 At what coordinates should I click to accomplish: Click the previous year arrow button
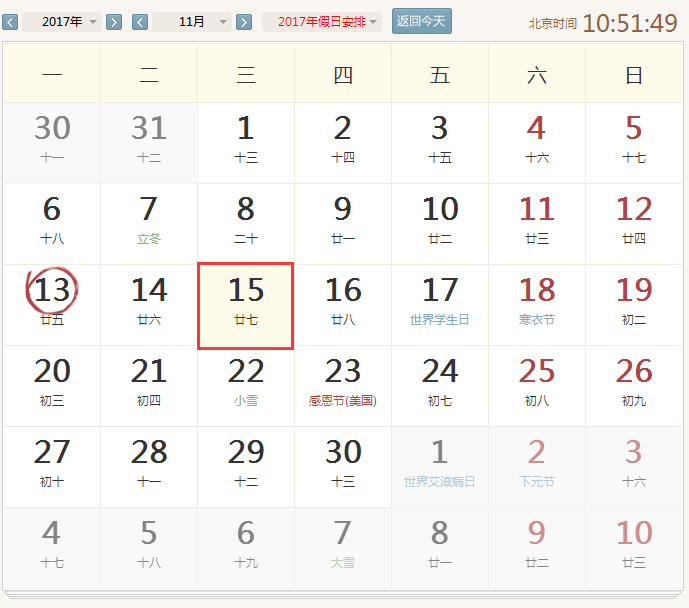click(x=10, y=22)
